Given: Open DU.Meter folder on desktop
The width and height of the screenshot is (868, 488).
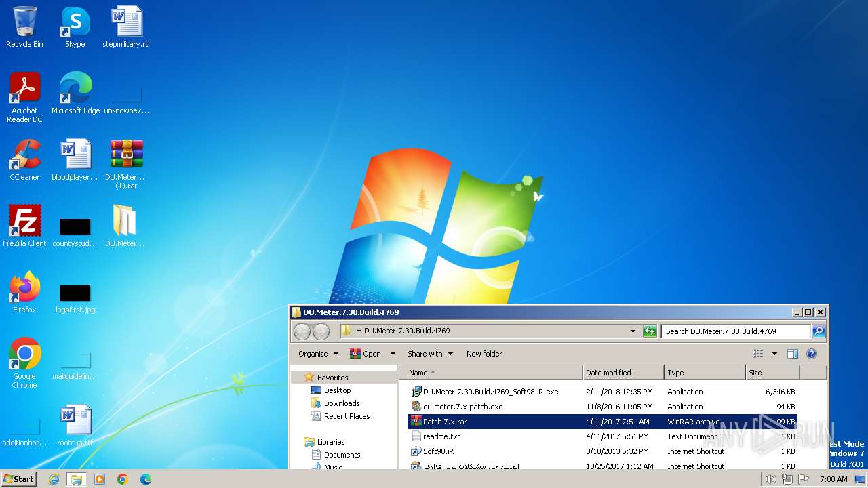Looking at the screenshot, I should [126, 226].
